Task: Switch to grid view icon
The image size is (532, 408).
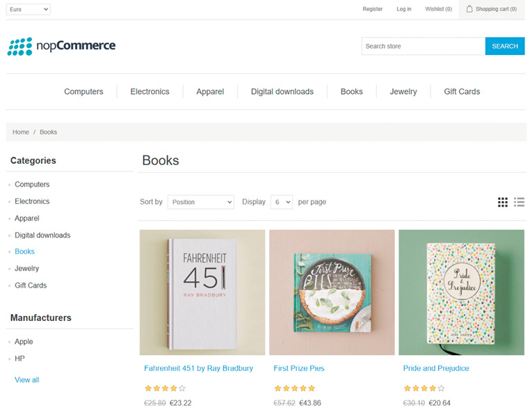Action: click(503, 202)
